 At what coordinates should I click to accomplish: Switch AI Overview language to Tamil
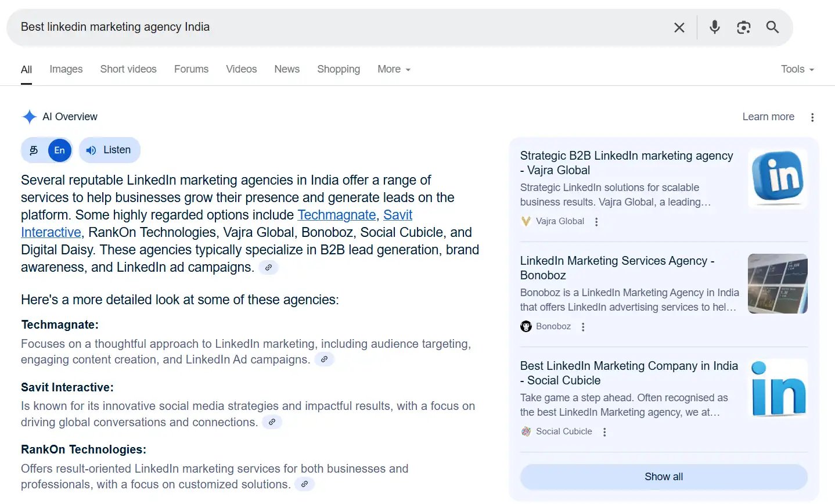[34, 150]
